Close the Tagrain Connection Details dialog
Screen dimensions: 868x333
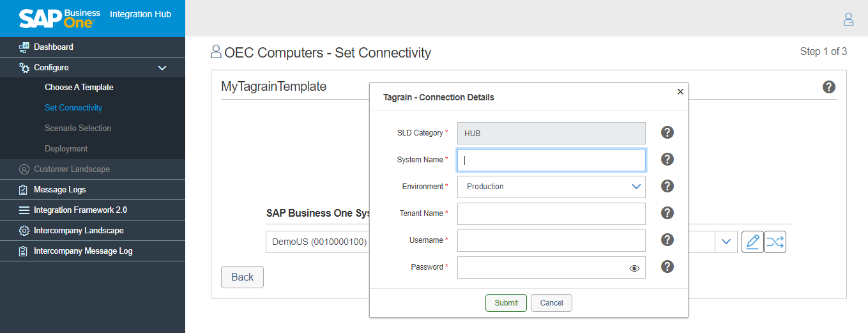(x=680, y=91)
